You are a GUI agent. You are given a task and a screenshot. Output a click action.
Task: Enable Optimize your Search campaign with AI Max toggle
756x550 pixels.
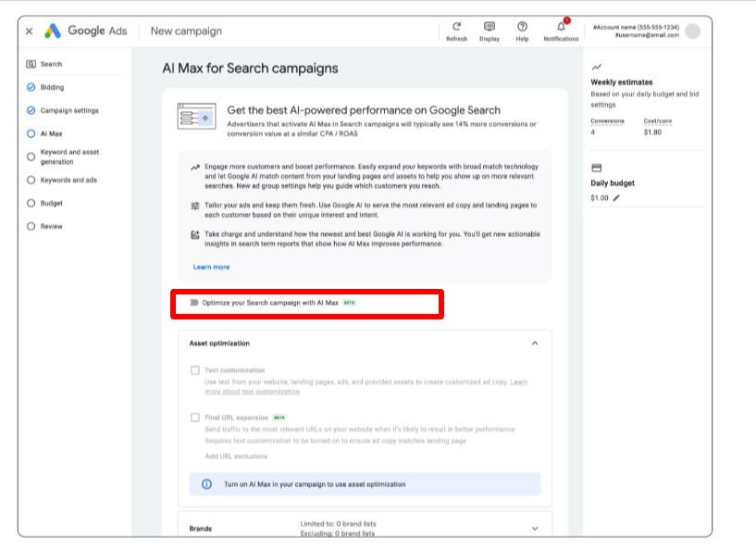pos(193,303)
